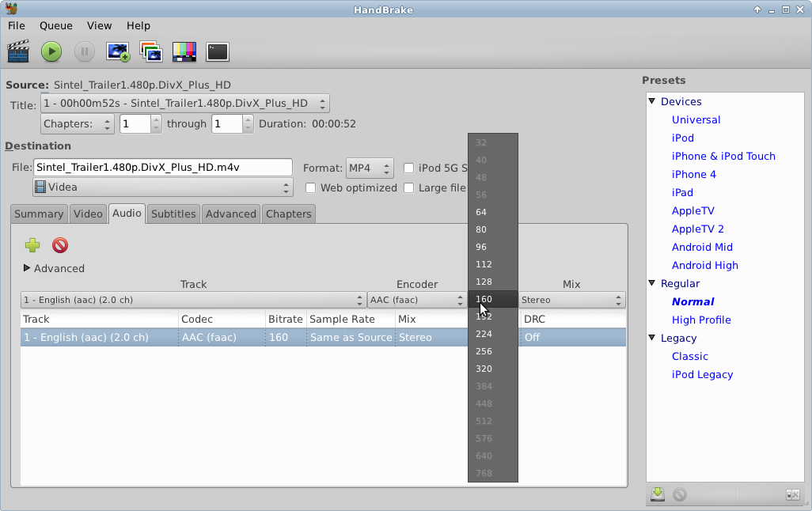This screenshot has height=511, width=812.
Task: Choose bitrate 160 in the dropdown list
Action: tap(493, 299)
